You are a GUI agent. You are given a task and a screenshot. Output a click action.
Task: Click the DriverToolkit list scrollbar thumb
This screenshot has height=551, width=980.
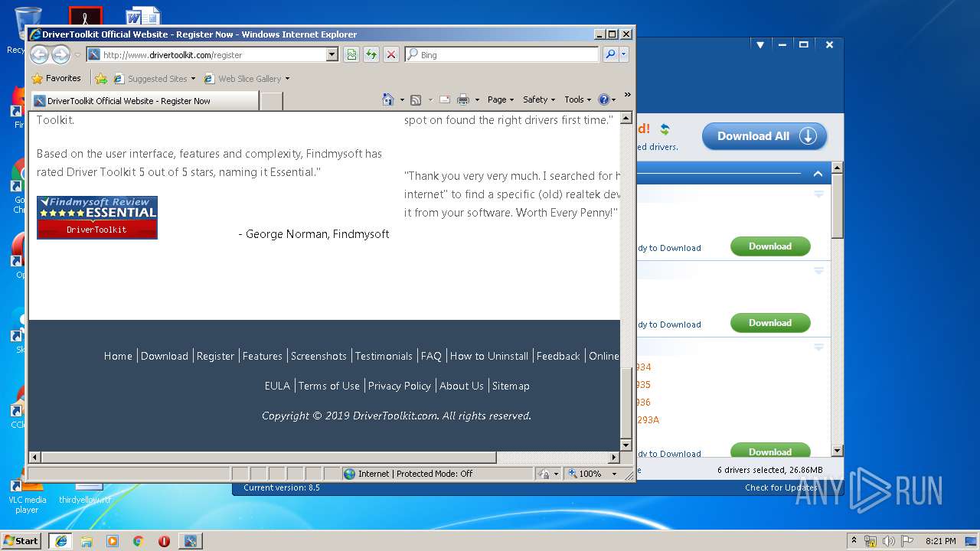tap(837, 206)
